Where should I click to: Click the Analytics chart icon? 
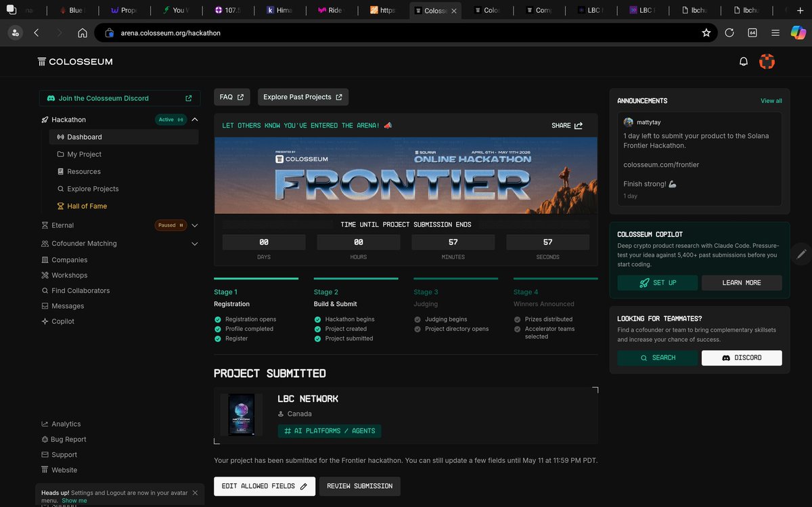tap(45, 424)
